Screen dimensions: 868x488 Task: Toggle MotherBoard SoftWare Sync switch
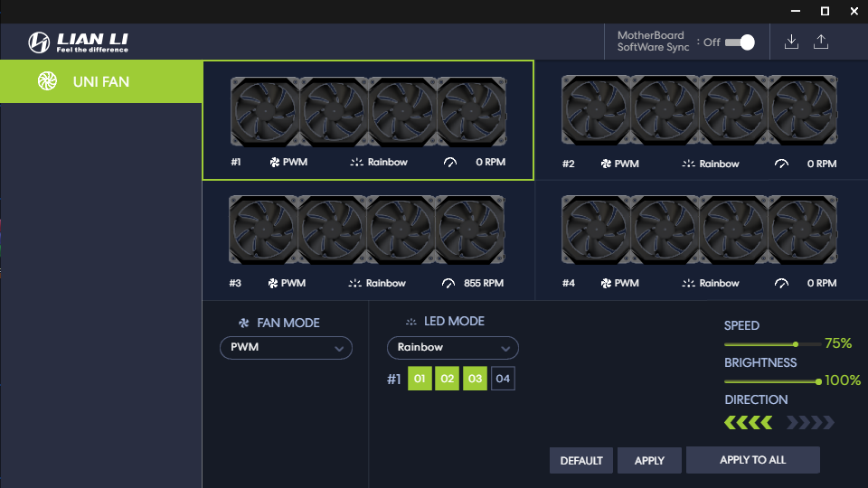[x=740, y=42]
